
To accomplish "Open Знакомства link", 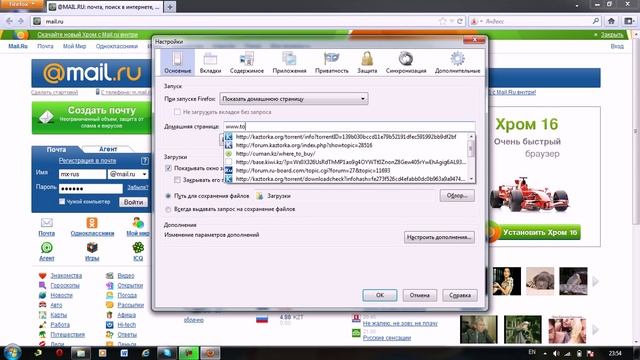I will (x=66, y=276).
